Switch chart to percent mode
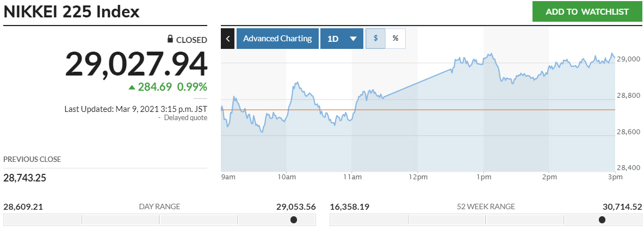This screenshot has width=644, height=232. [x=395, y=39]
